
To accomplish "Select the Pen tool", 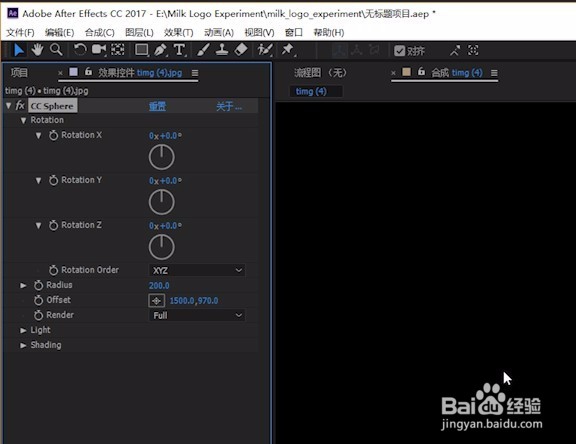I will pyautogui.click(x=161, y=50).
